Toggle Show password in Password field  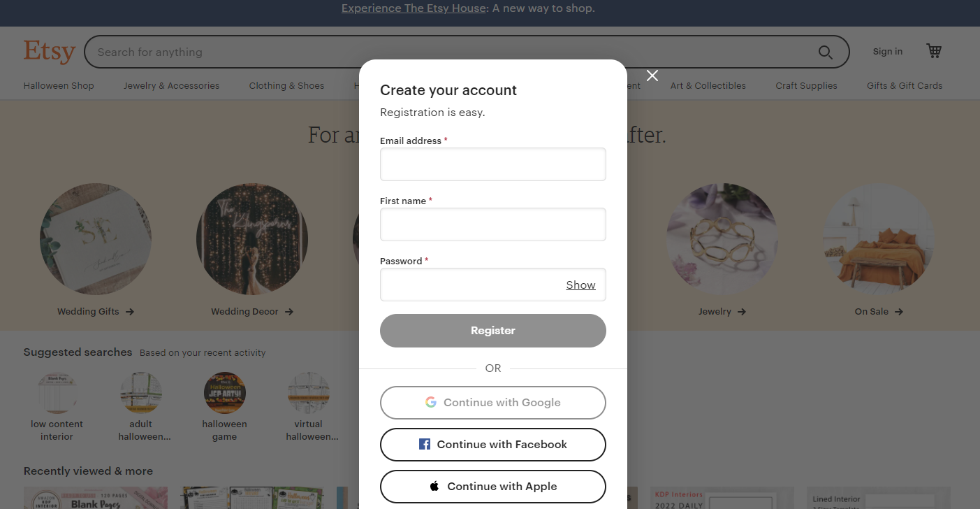point(580,285)
